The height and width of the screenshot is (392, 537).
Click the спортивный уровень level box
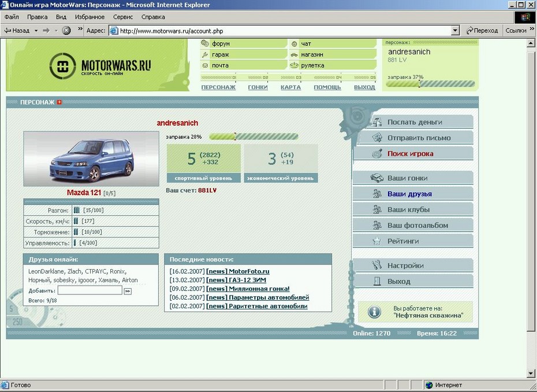click(x=204, y=163)
